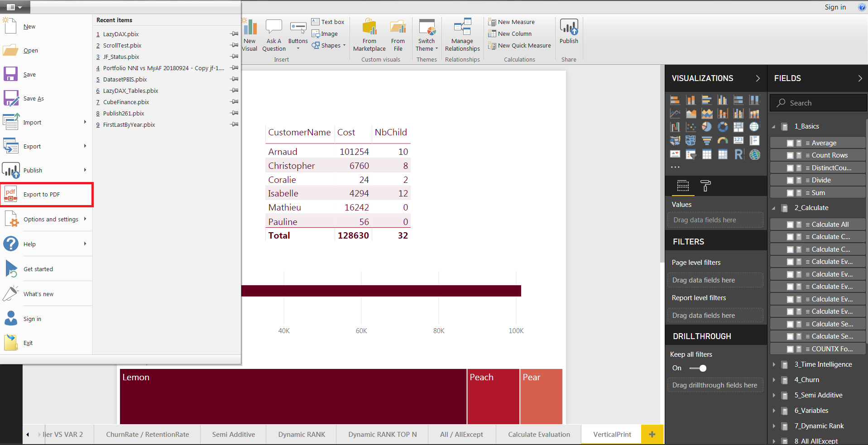
Task: Click New Quick Measure button
Action: [519, 46]
